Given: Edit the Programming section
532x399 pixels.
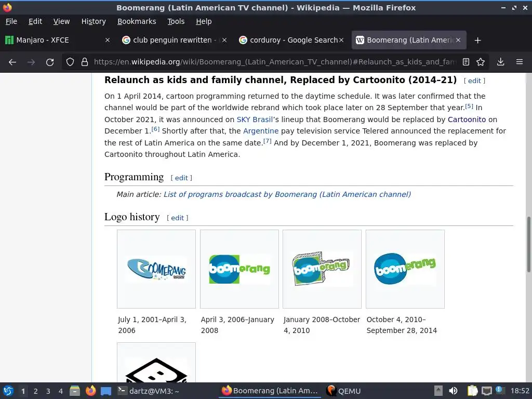Looking at the screenshot, I should tap(181, 178).
